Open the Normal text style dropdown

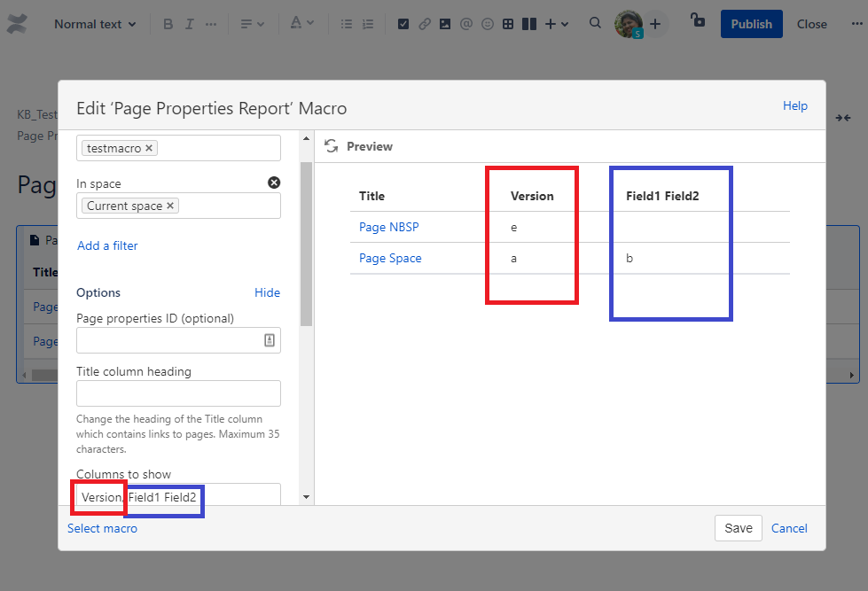click(x=95, y=24)
